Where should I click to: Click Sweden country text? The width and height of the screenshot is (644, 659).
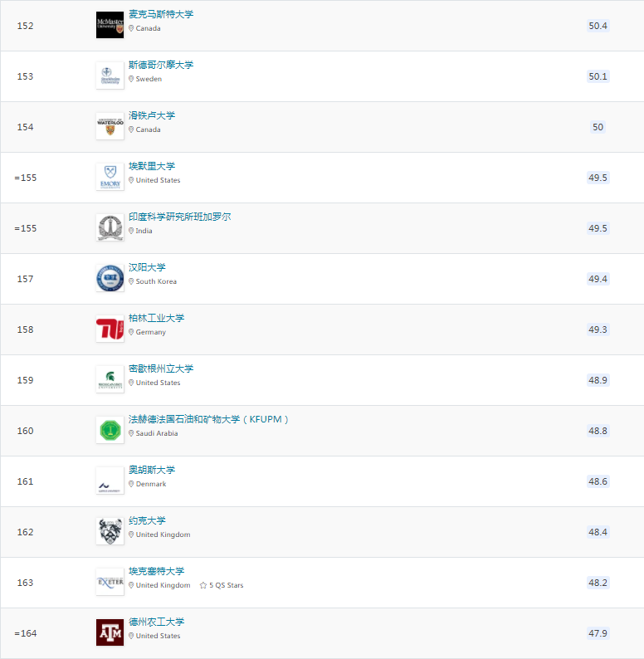(149, 79)
